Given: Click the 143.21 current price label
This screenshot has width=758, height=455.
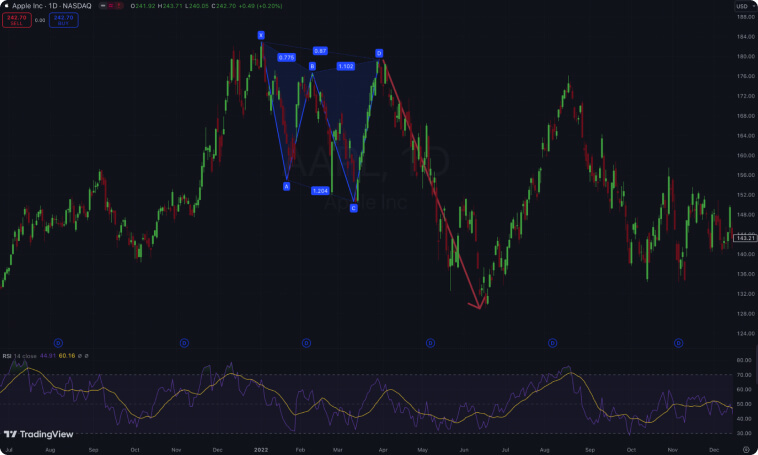Looking at the screenshot, I should 745,238.
